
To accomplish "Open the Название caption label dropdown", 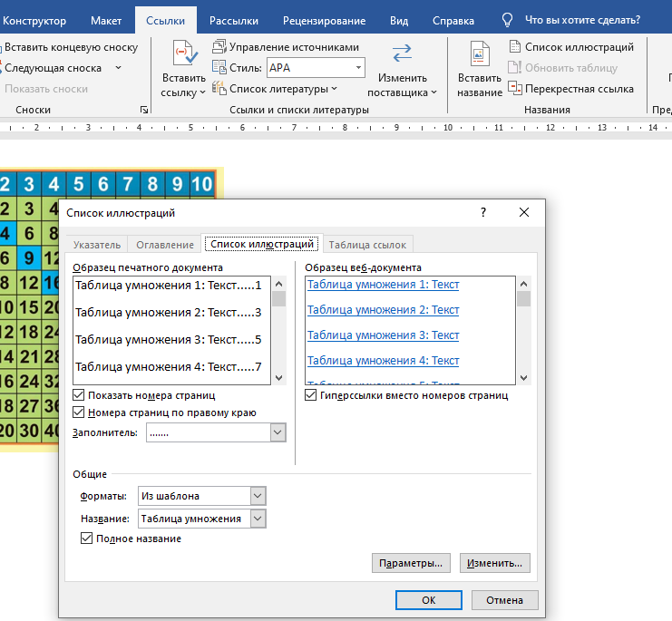I will click(258, 519).
